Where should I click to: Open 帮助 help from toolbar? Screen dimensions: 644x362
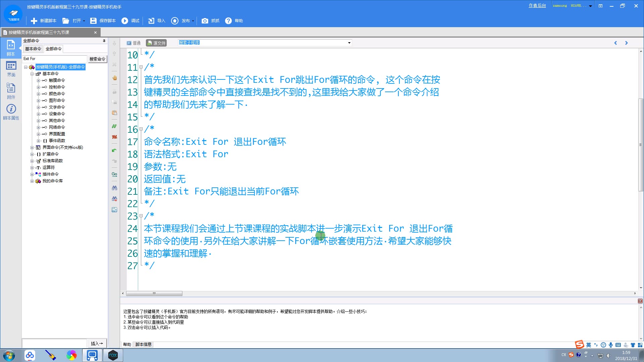coord(234,21)
